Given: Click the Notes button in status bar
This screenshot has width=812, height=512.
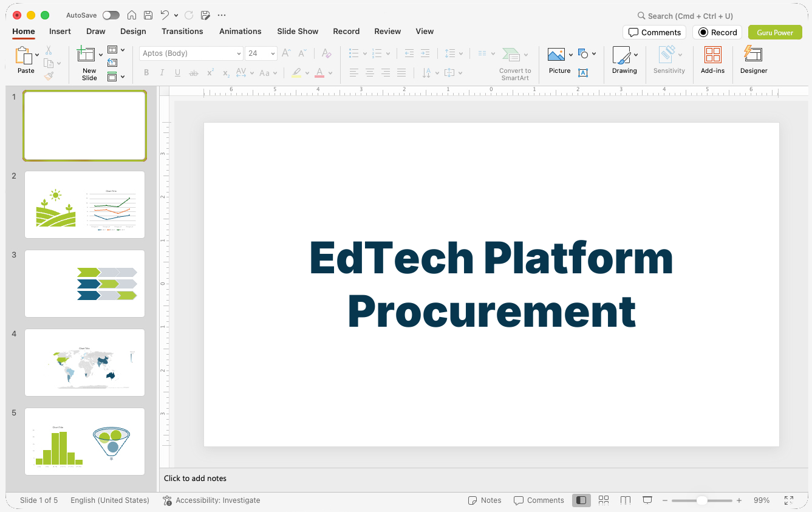Looking at the screenshot, I should tap(485, 500).
